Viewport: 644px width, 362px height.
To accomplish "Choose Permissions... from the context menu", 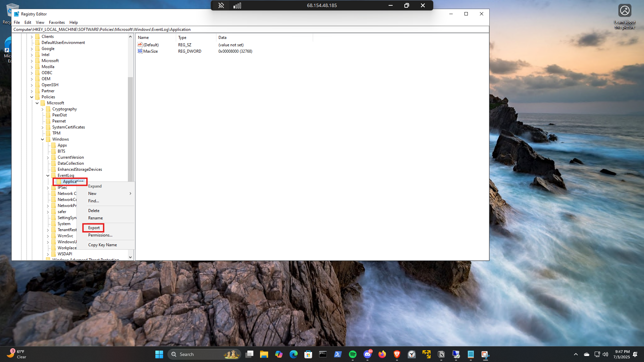I will point(100,235).
